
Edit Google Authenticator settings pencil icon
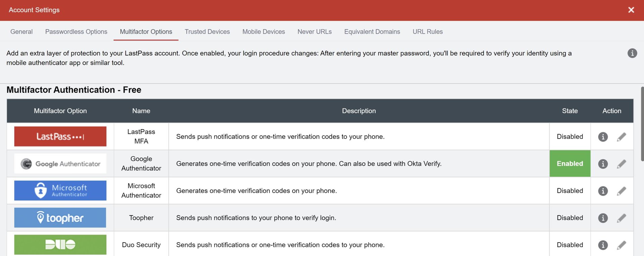(621, 164)
